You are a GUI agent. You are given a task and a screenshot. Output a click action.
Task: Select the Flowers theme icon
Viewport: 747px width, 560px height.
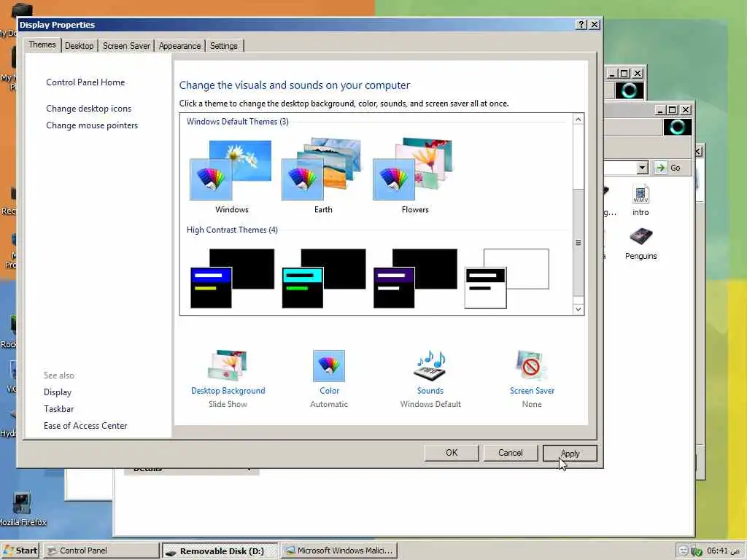413,169
